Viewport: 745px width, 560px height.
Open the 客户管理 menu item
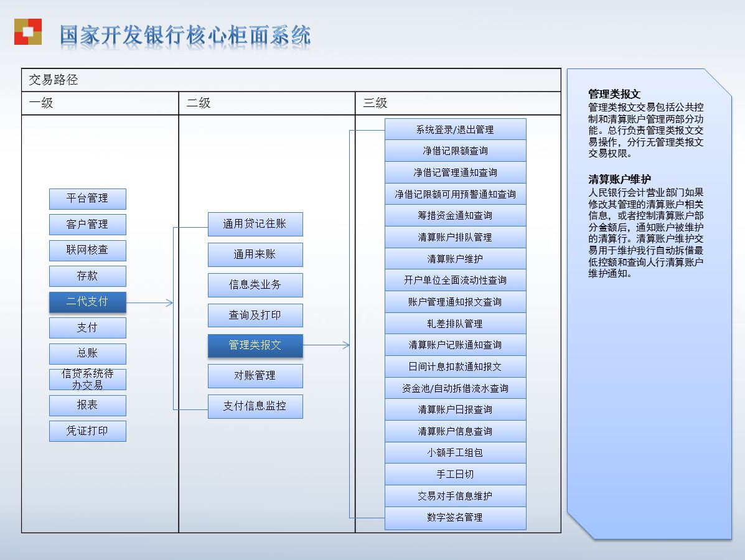(x=87, y=224)
